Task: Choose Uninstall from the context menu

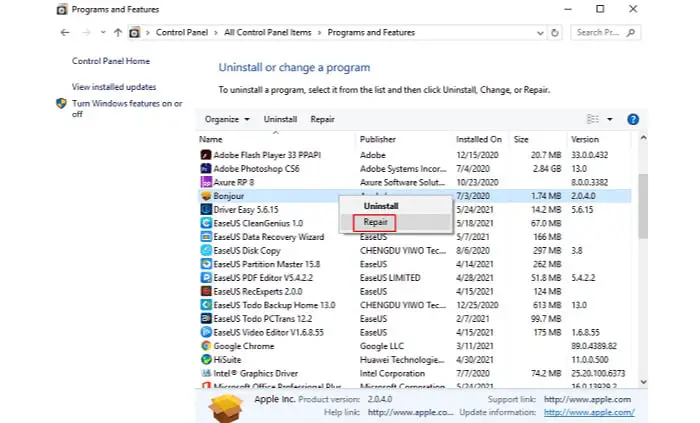Action: pyautogui.click(x=381, y=206)
